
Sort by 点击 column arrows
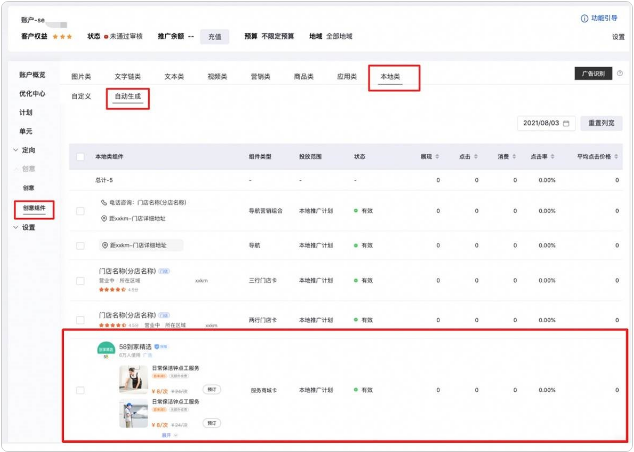476,157
